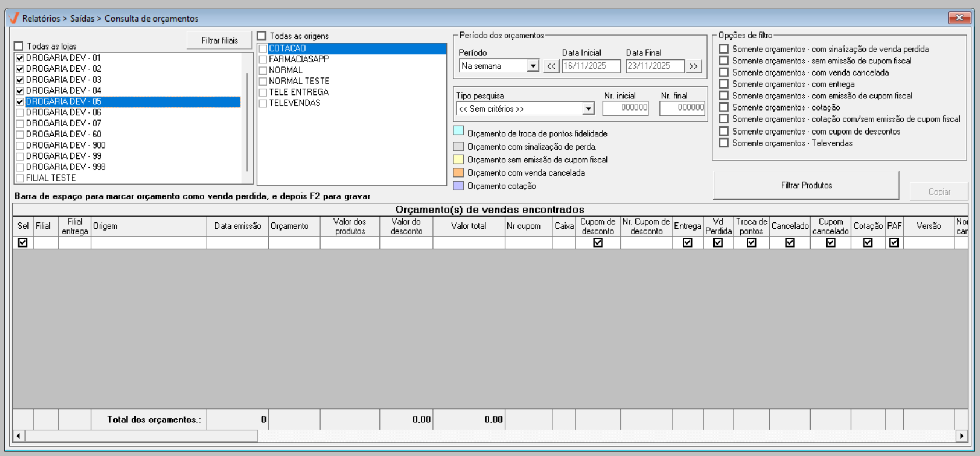Click the orange app logo in title bar
This screenshot has width=980, height=456.
[x=14, y=18]
